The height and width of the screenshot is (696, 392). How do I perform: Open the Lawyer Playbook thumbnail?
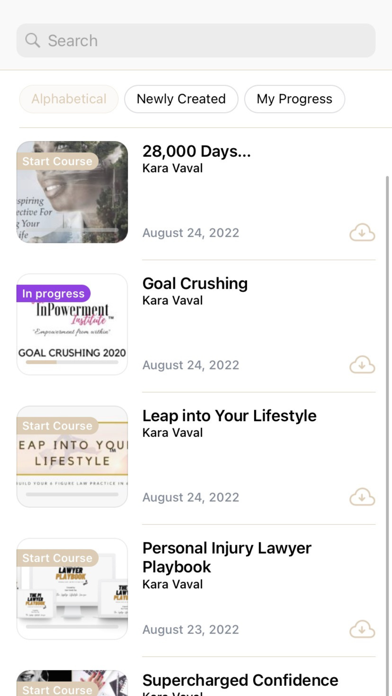click(72, 589)
